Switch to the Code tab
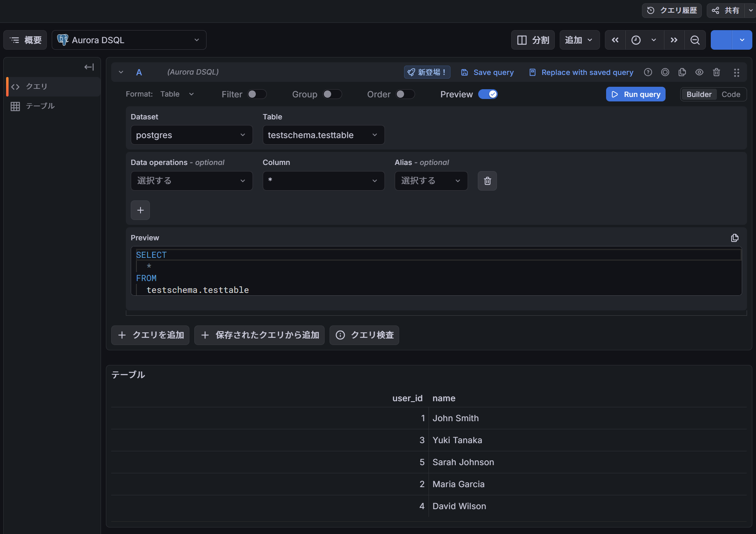The height and width of the screenshot is (534, 756). (x=731, y=94)
